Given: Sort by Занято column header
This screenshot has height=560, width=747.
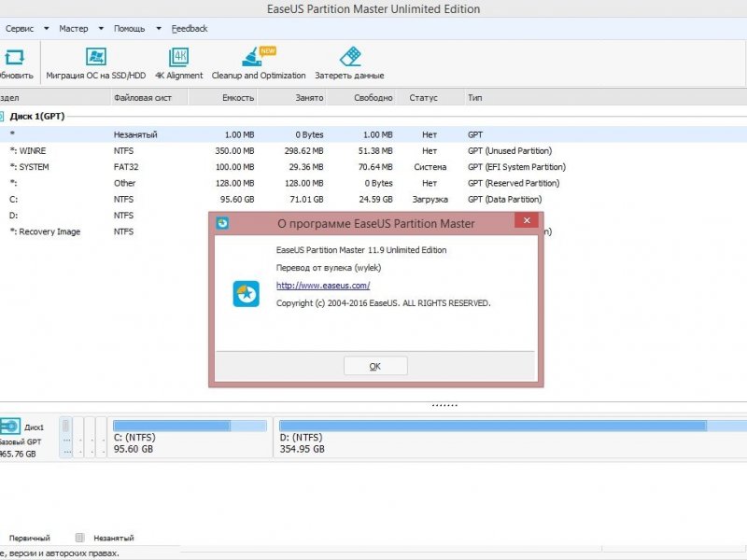Looking at the screenshot, I should (x=291, y=98).
